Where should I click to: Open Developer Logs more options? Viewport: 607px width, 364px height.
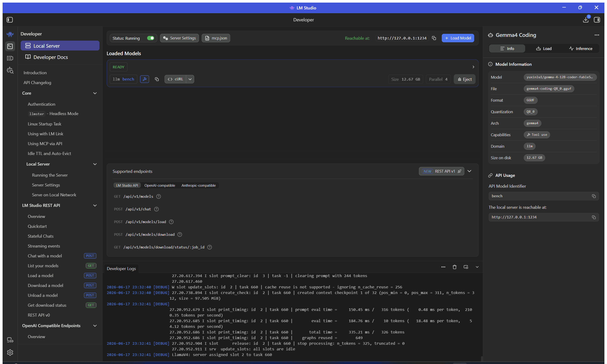[443, 267]
